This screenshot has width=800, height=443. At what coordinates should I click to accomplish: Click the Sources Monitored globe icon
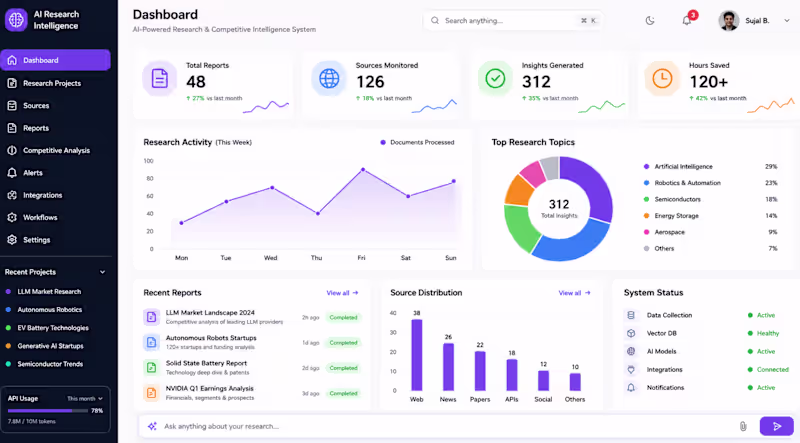[x=329, y=79]
